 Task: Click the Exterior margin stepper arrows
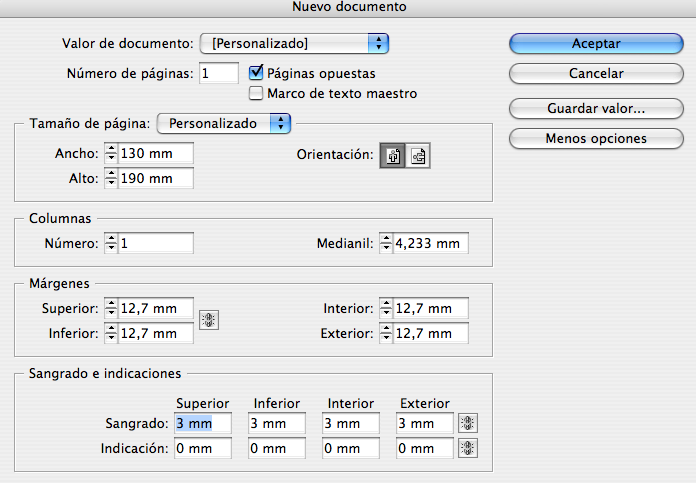pyautogui.click(x=386, y=333)
